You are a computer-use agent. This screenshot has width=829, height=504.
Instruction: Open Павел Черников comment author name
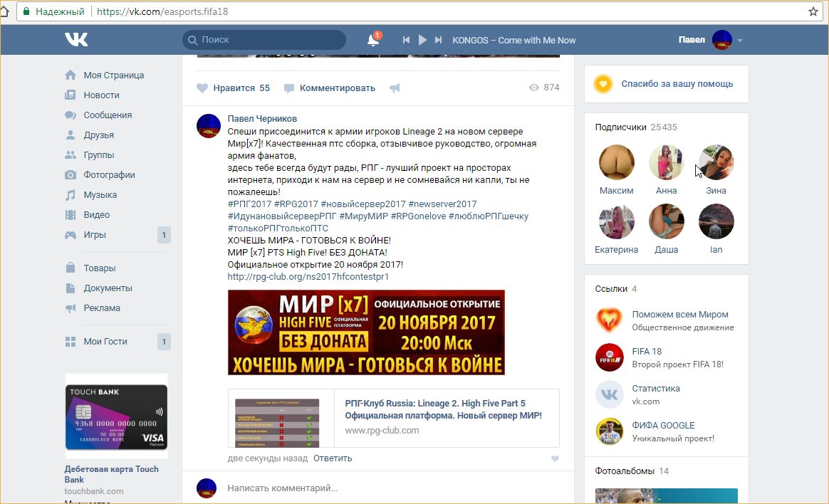coord(262,119)
